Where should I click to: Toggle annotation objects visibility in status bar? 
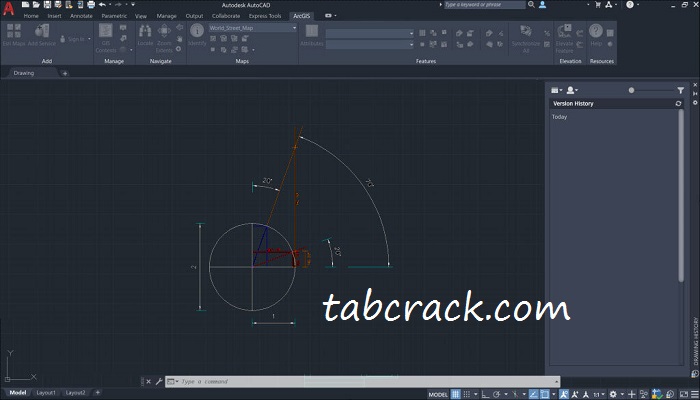(x=564, y=394)
